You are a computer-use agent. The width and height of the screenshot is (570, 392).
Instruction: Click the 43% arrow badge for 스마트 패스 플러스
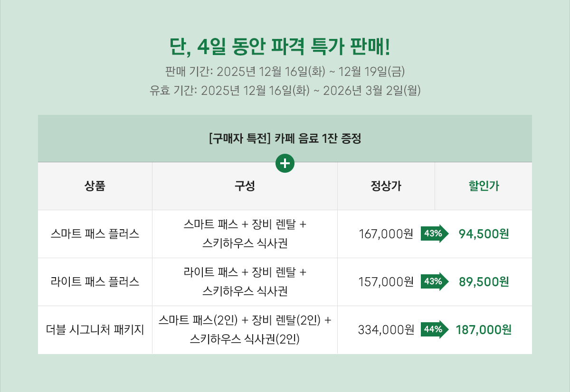[x=434, y=233]
